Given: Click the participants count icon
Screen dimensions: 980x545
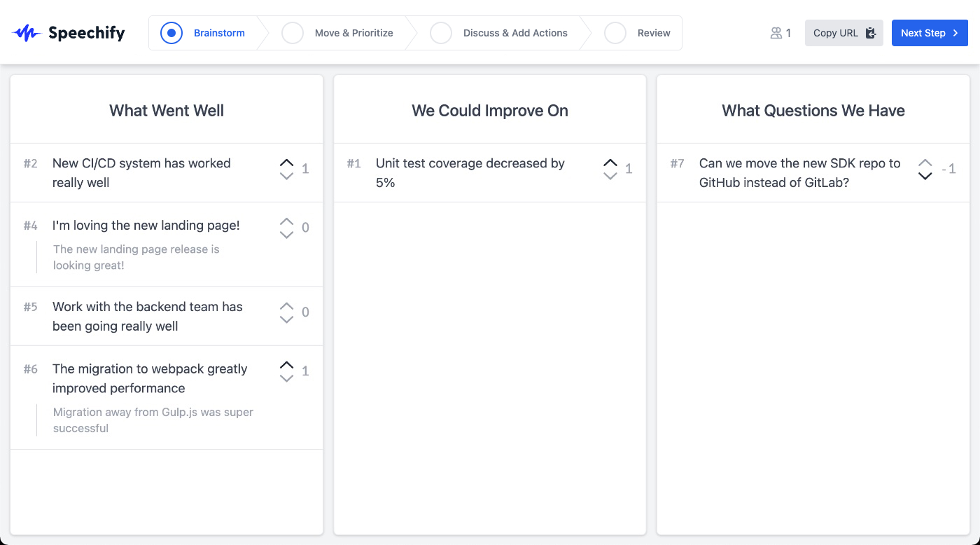Looking at the screenshot, I should point(776,33).
